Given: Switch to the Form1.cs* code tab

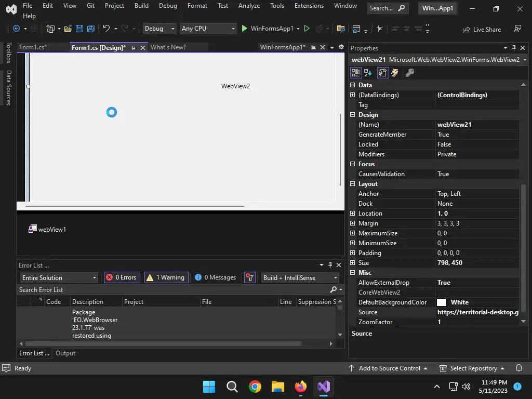Looking at the screenshot, I should pos(33,47).
